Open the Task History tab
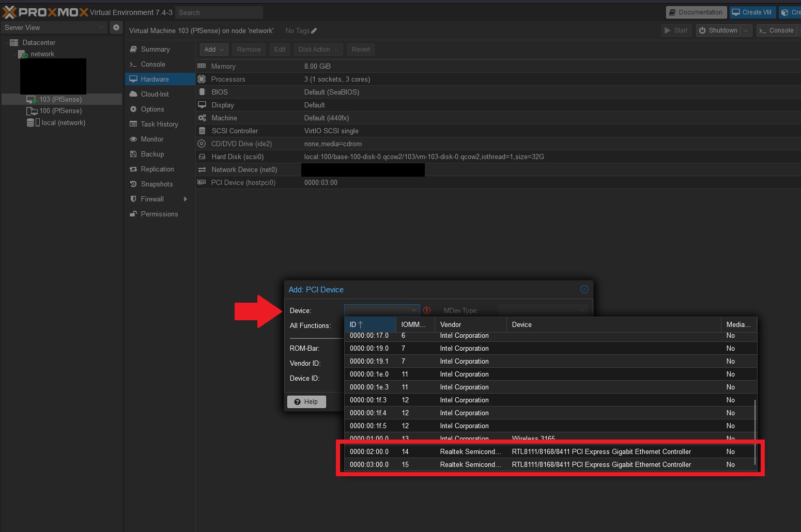Screen dimensions: 801x532 (160, 124)
